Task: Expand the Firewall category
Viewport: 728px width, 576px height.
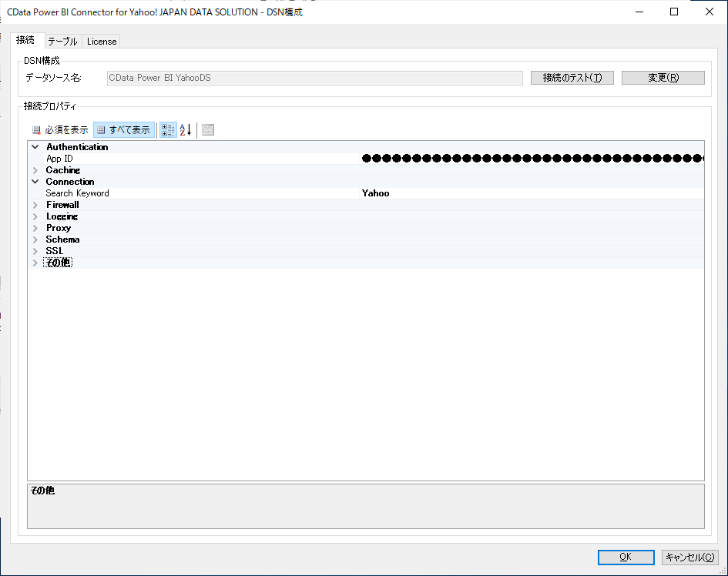Action: (x=35, y=205)
